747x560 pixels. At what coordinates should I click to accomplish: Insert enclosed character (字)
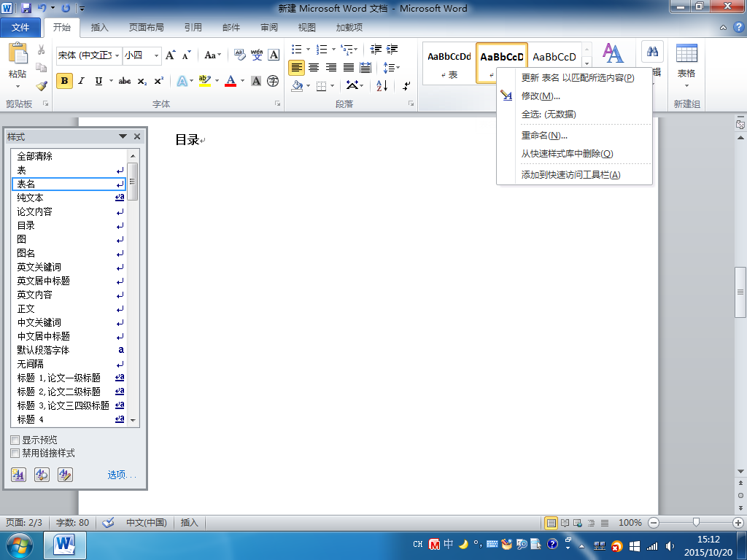coord(273,81)
